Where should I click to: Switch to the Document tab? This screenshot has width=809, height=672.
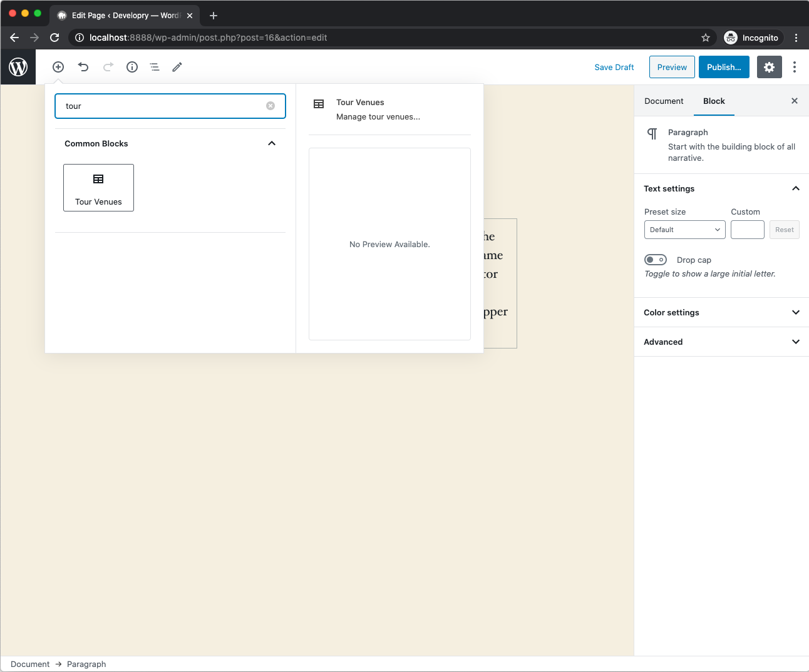(x=664, y=101)
